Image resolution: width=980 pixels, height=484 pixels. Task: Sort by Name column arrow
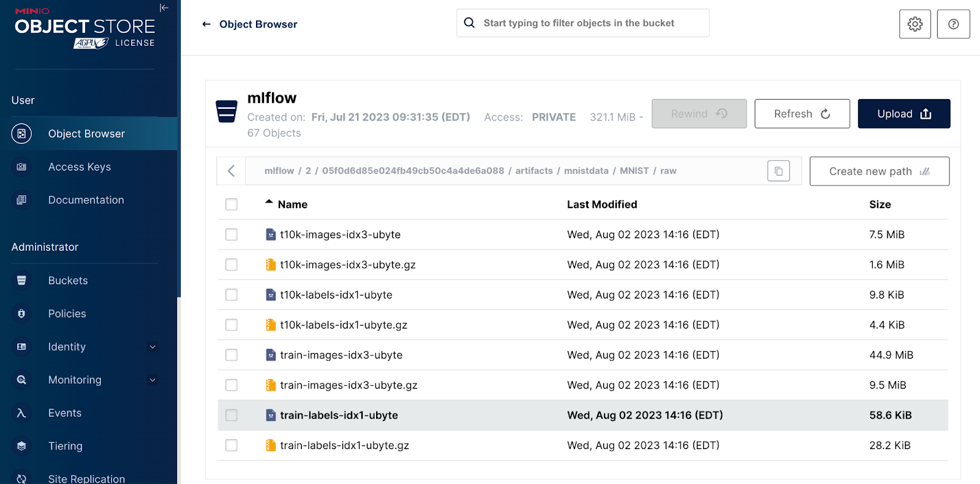click(x=269, y=201)
